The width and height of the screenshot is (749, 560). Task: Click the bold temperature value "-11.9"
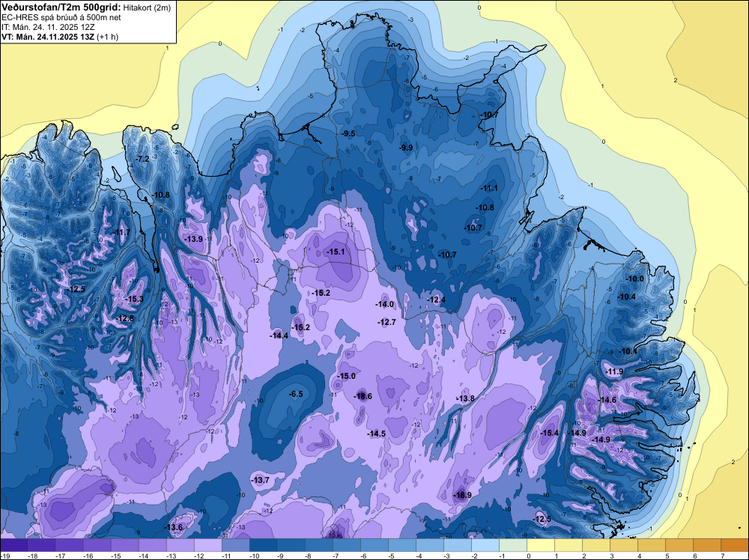[x=614, y=371]
